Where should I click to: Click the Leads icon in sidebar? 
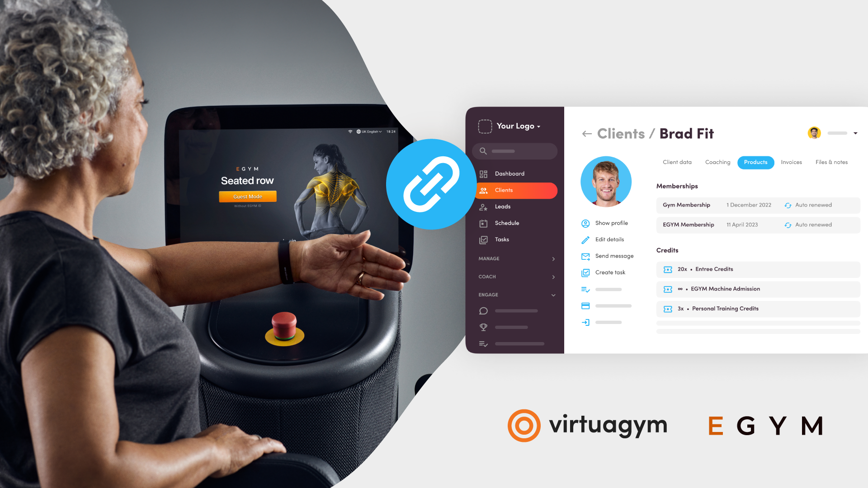point(483,206)
